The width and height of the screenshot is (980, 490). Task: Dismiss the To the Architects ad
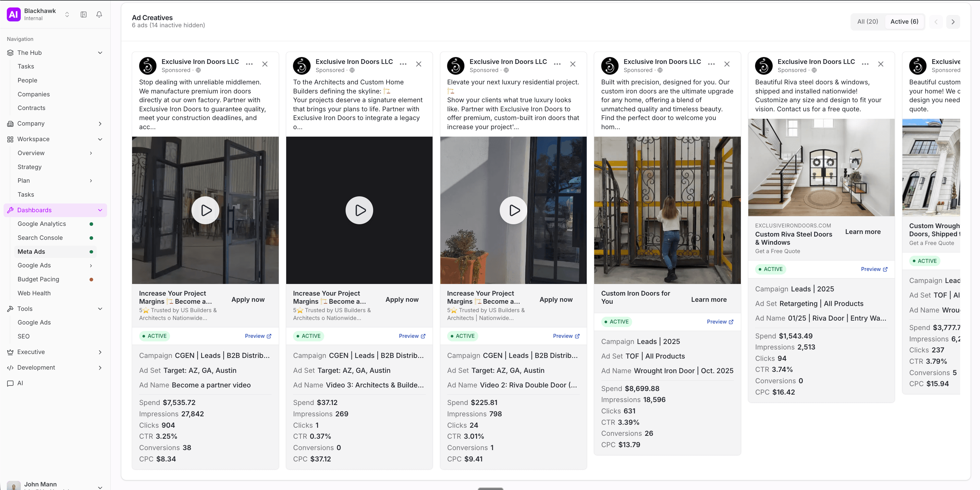click(x=419, y=64)
